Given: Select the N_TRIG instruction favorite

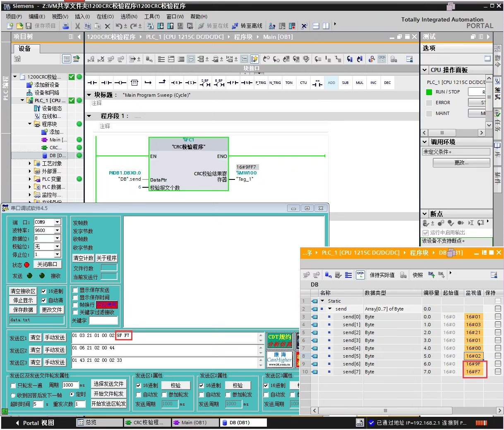Looking at the screenshot, I should (x=275, y=83).
